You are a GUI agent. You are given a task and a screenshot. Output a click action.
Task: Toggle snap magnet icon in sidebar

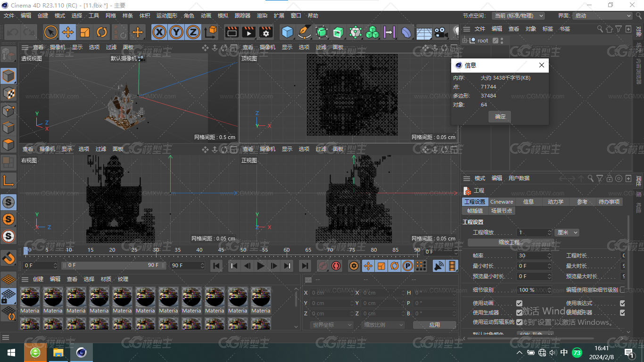pos(8,258)
